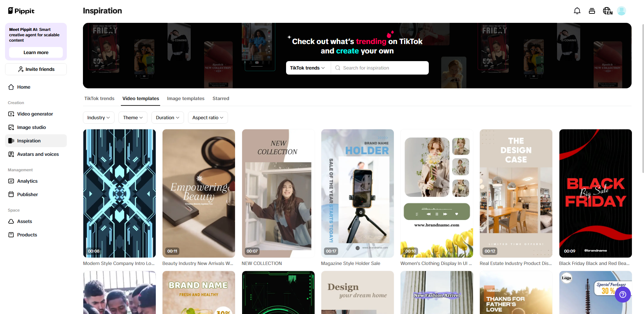Switch to the TikTok trends tab
The width and height of the screenshot is (644, 314).
[x=99, y=98]
